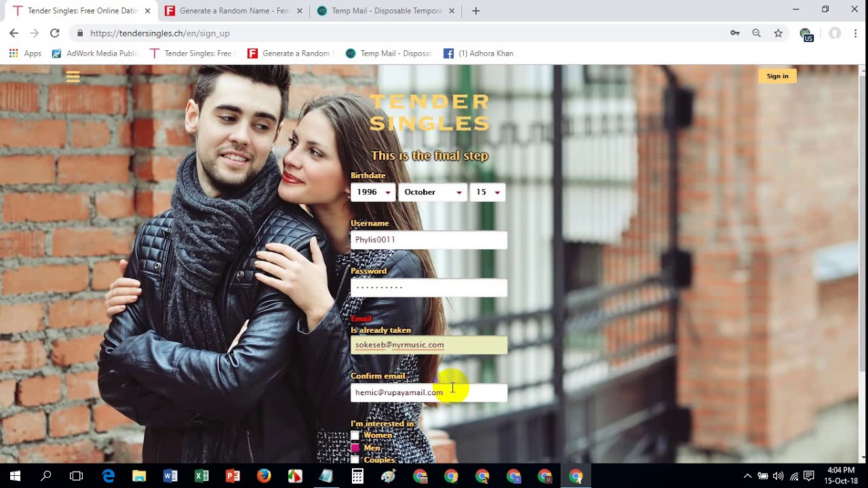Open Task View on taskbar

pos(76,476)
